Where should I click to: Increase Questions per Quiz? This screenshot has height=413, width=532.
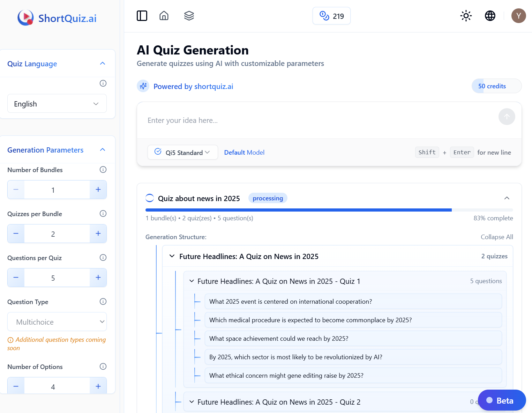[98, 278]
